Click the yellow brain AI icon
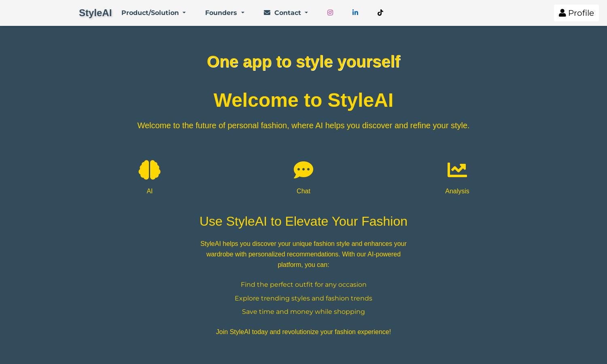Screen dimensions: 607x364 click(x=150, y=170)
